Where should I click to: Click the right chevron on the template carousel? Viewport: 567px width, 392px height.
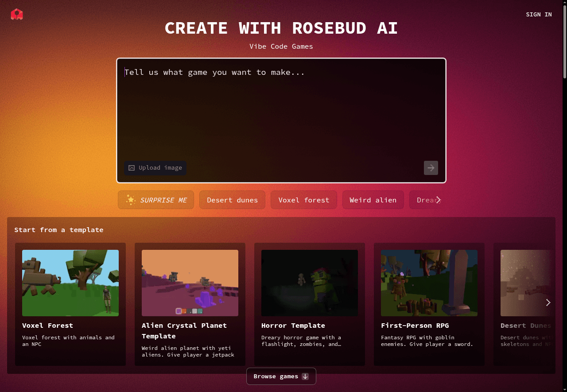click(x=548, y=302)
